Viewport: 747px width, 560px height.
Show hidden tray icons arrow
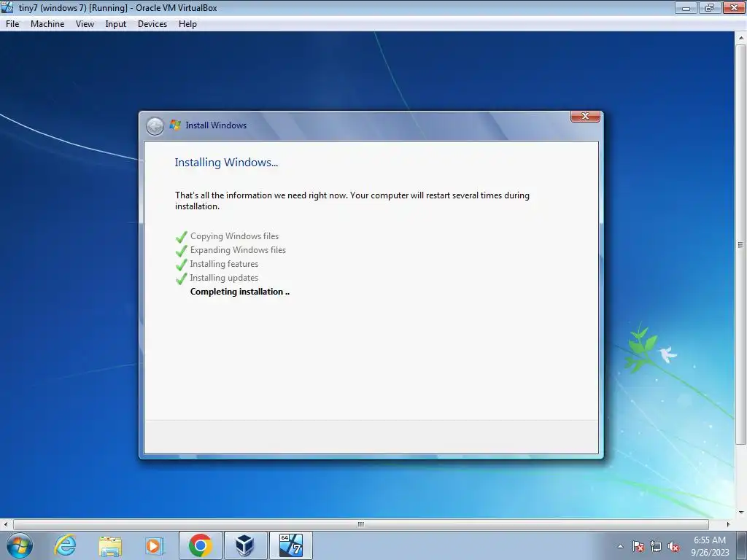(620, 546)
